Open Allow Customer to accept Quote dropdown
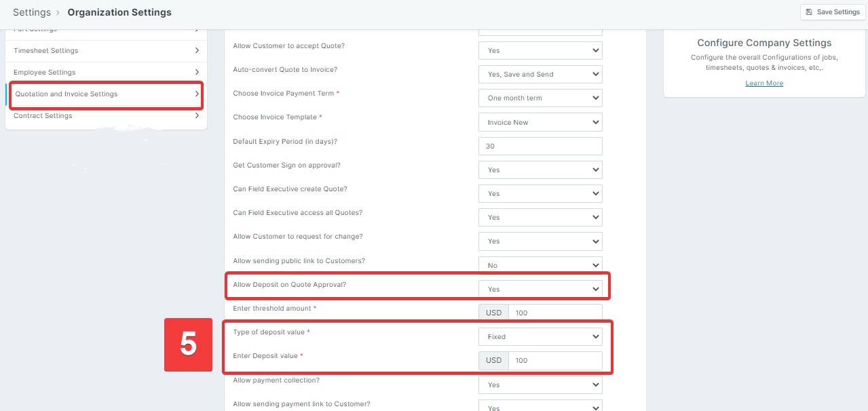Screen dimensions: 868x411 (540, 51)
